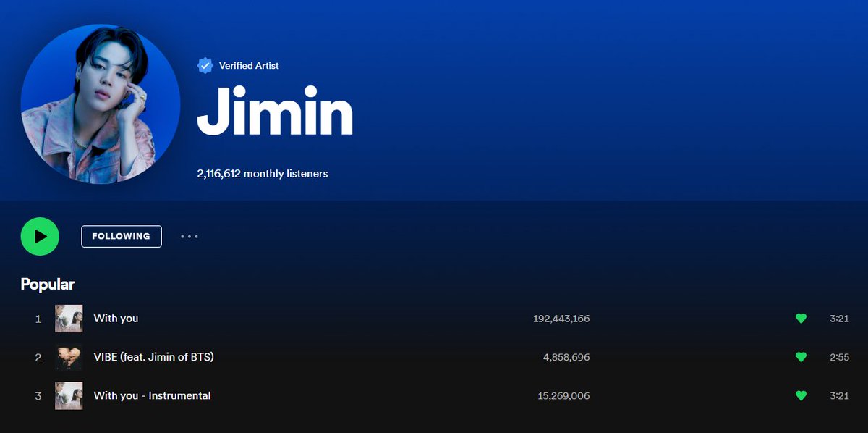The height and width of the screenshot is (433, 868).
Task: Click the Verified Artist label text
Action: point(249,66)
